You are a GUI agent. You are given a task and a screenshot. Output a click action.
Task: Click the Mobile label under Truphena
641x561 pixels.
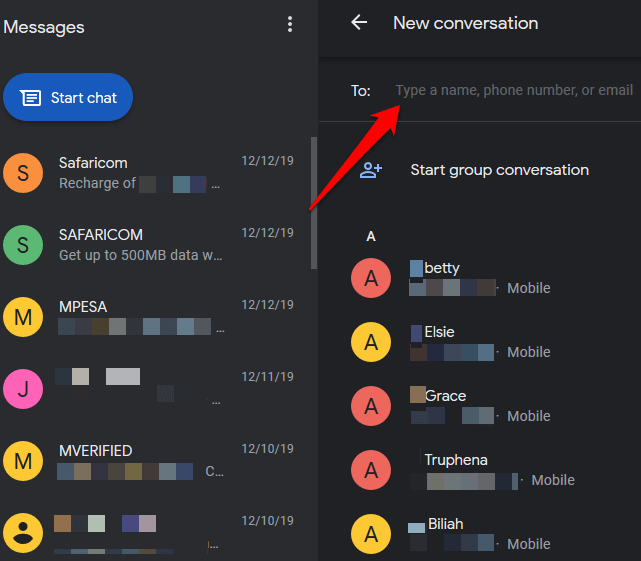coord(553,480)
